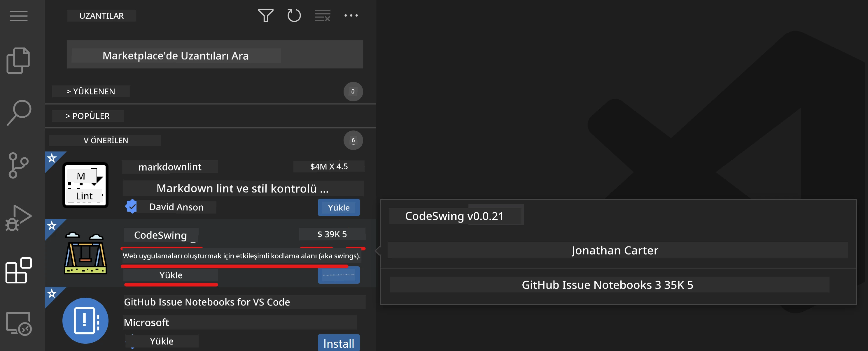
Task: Select the CodeSwing extension title
Action: [x=161, y=235]
